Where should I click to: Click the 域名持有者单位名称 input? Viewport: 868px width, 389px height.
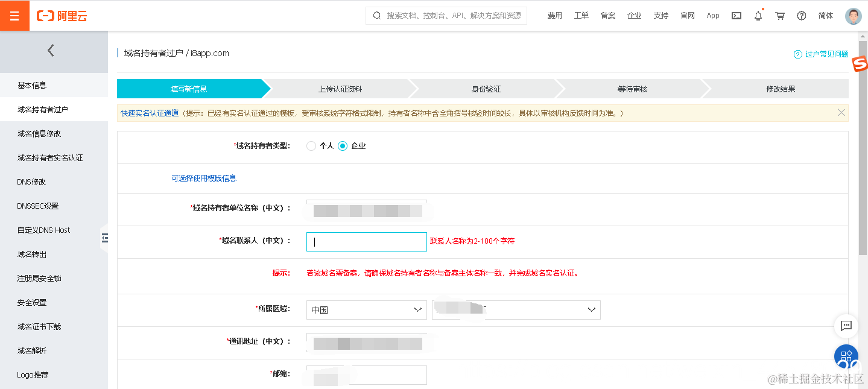(367, 209)
